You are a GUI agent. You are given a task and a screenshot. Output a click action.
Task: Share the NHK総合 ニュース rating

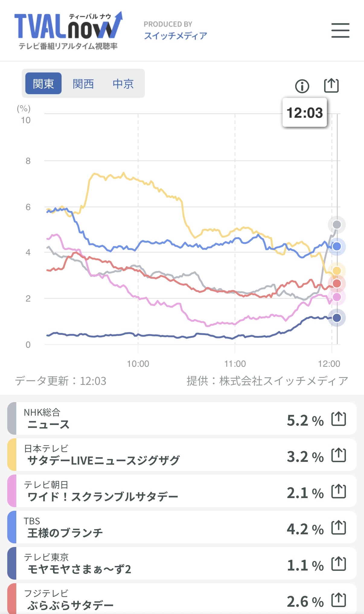(x=338, y=419)
